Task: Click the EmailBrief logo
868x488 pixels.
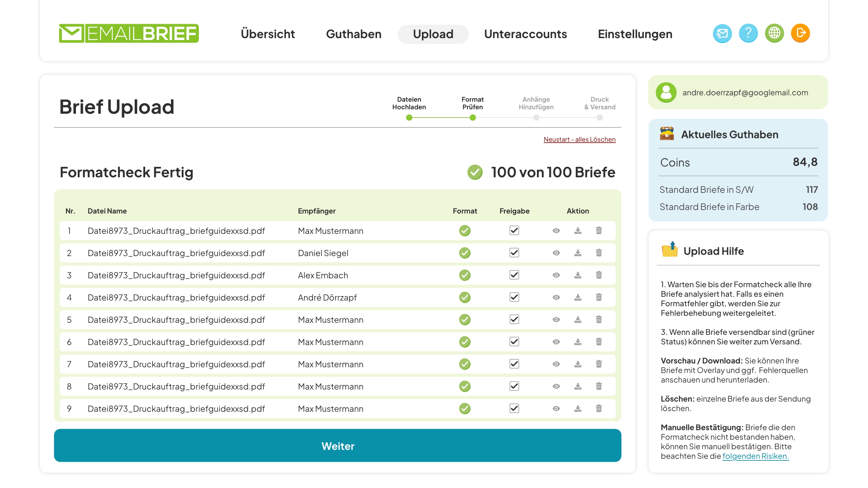Action: (x=129, y=33)
